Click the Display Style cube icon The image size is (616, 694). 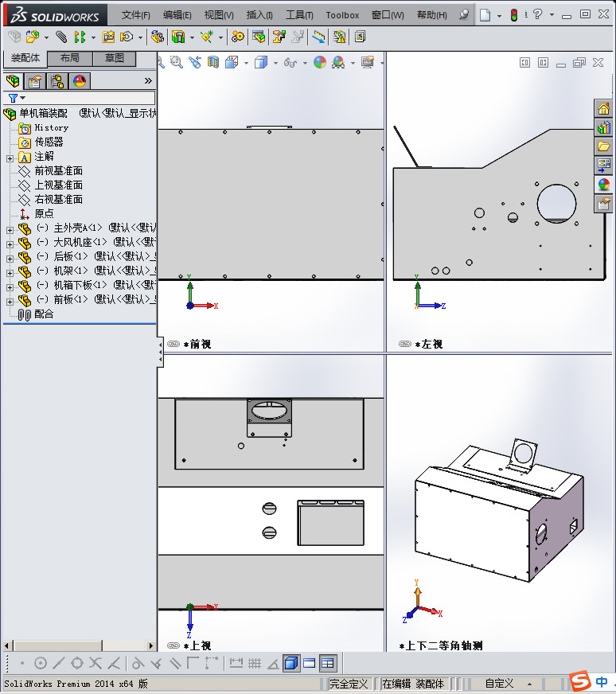(261, 62)
